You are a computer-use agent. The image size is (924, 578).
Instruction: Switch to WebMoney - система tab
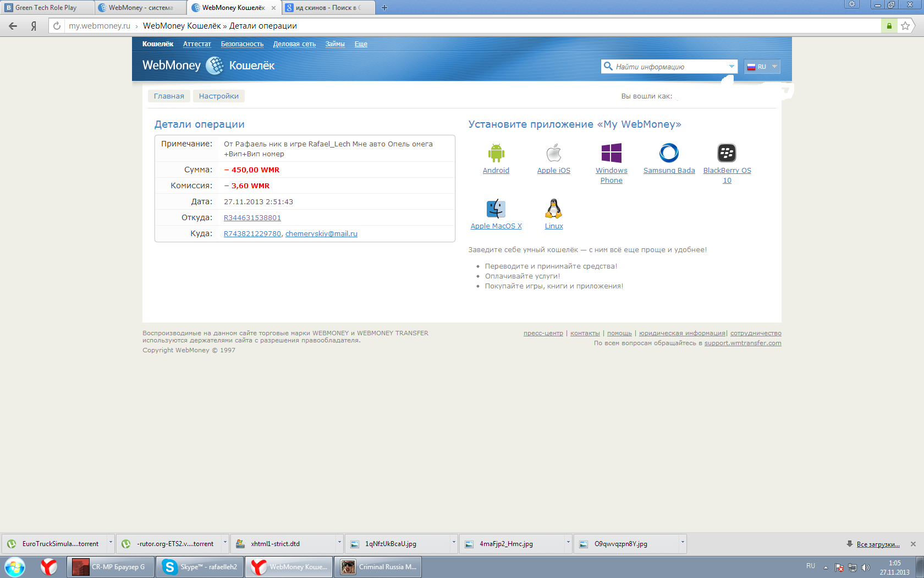(x=141, y=8)
